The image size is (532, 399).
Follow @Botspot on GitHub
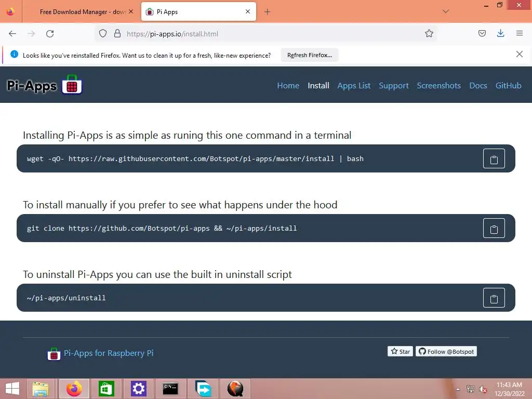(x=446, y=352)
